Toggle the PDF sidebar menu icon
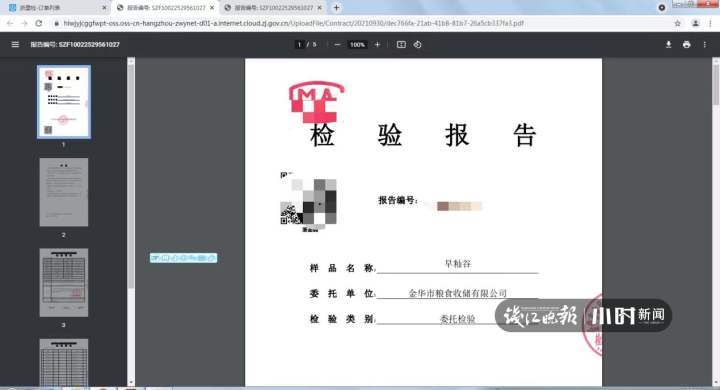The width and height of the screenshot is (720, 390). click(15, 45)
